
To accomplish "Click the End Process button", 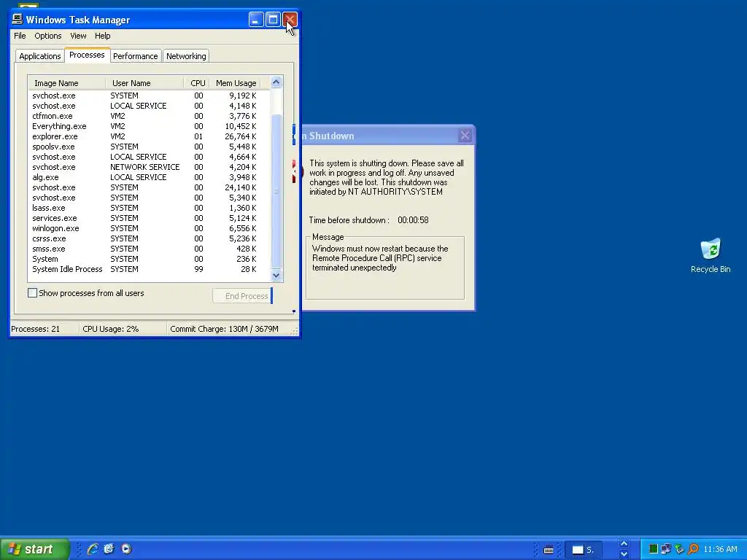I will tap(242, 296).
